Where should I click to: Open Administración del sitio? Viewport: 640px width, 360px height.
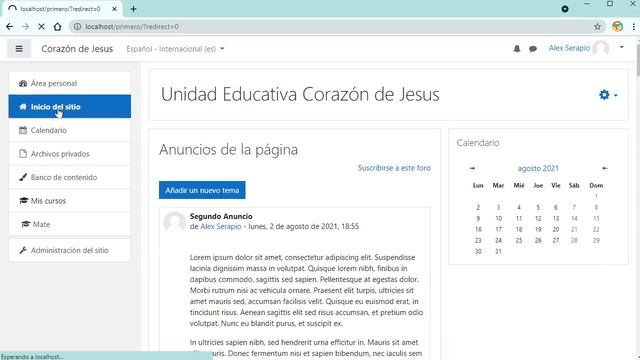[70, 250]
